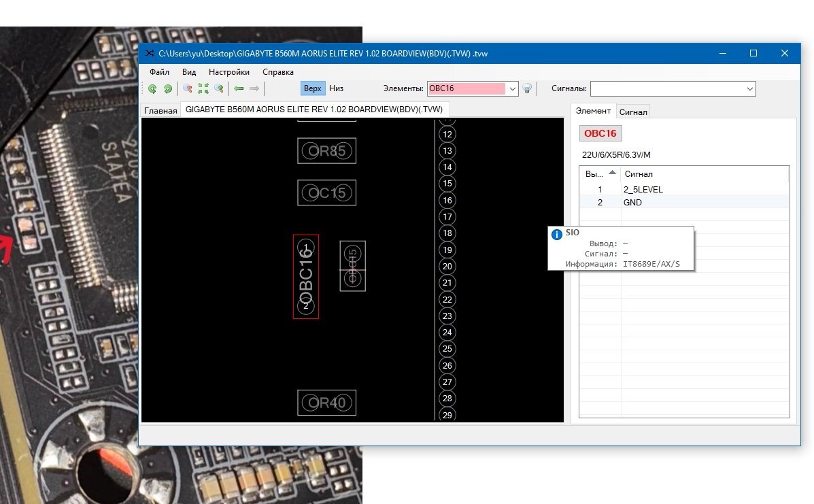The width and height of the screenshot is (814, 504).
Task: Select the OR40 component on the board
Action: click(326, 403)
